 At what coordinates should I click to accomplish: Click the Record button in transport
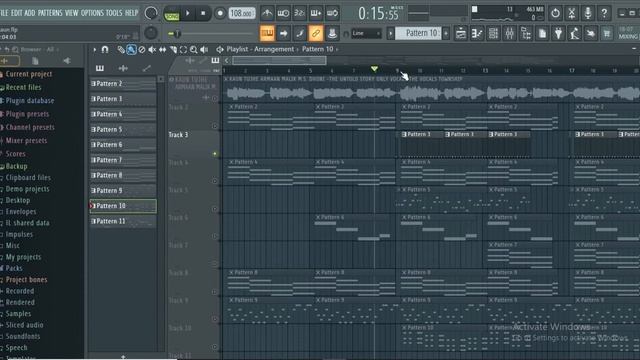tap(220, 13)
